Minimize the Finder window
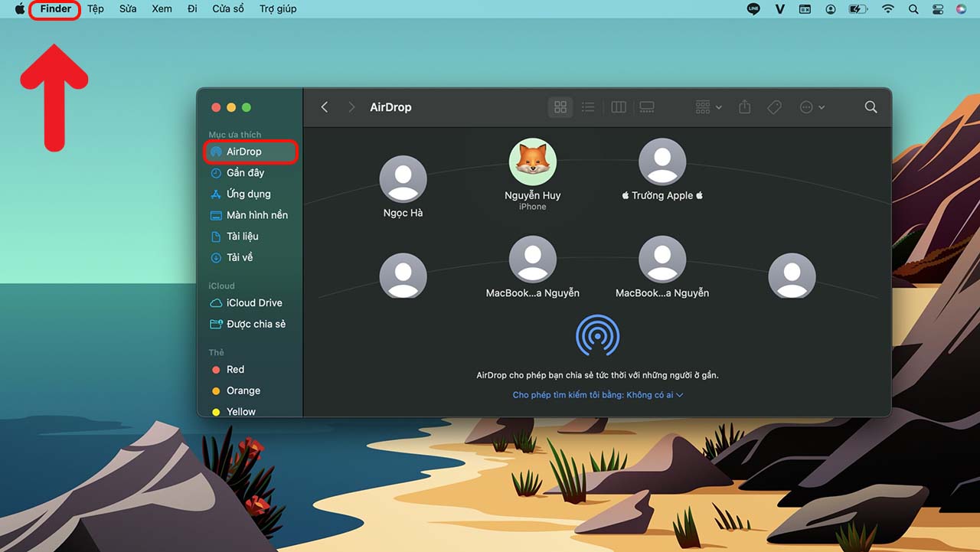This screenshot has height=552, width=980. (231, 107)
